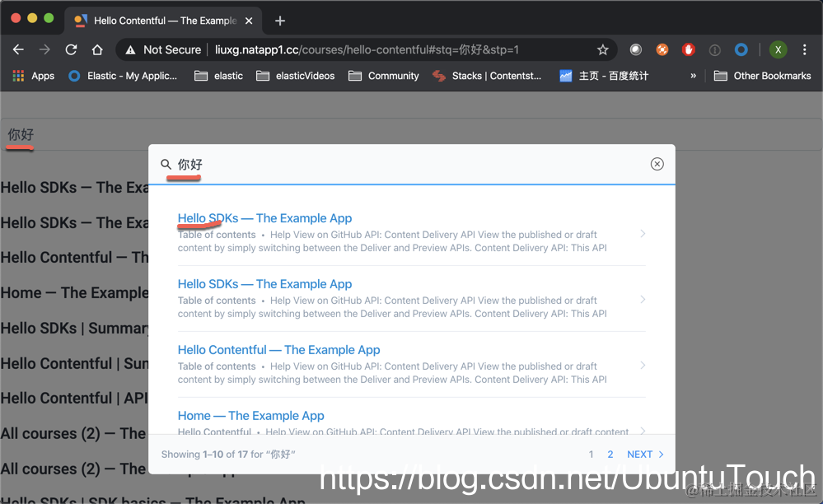Open Hello Contentful result chevron
Image resolution: width=823 pixels, height=504 pixels.
click(x=643, y=365)
